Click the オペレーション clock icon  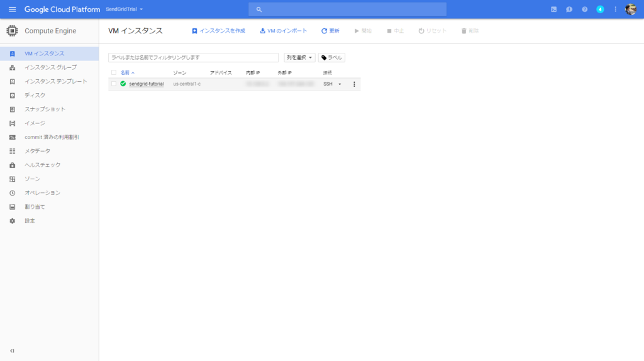[13, 193]
